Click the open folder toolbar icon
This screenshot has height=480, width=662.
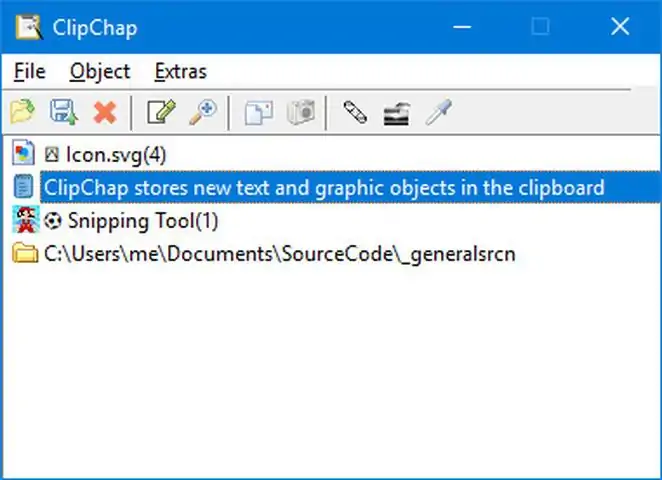[22, 112]
